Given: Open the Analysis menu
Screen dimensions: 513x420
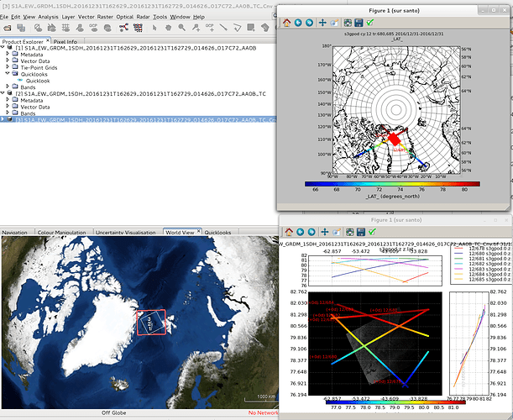Looking at the screenshot, I should coord(48,17).
